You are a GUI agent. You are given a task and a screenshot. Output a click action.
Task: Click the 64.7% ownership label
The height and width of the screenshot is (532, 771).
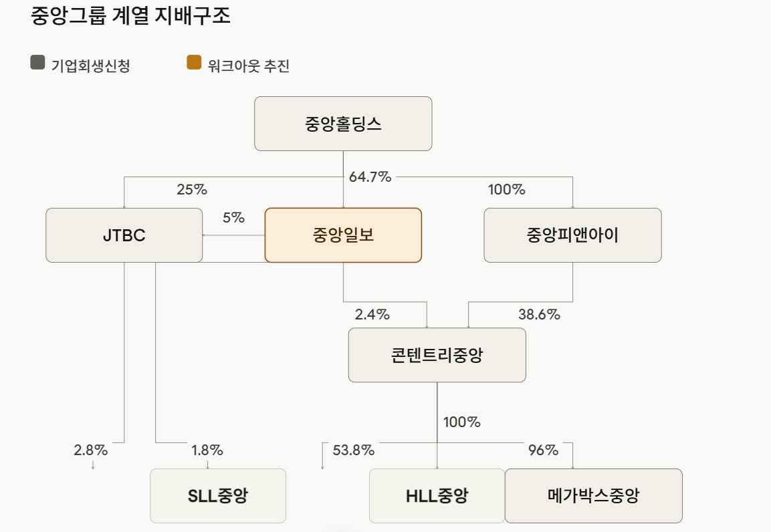(370, 176)
